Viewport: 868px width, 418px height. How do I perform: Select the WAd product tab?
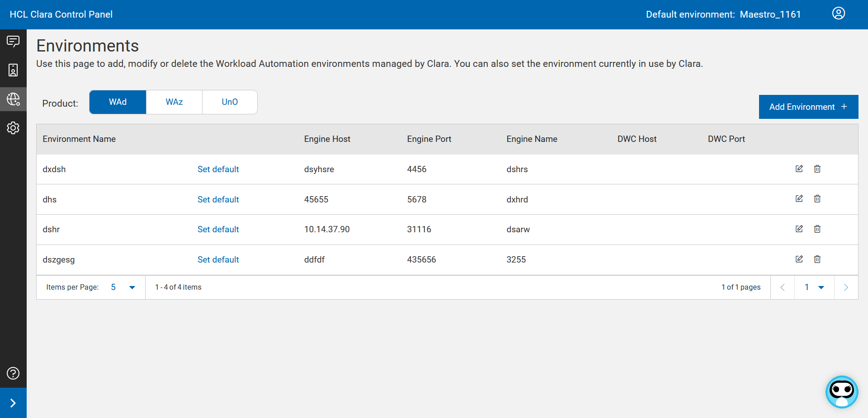pos(118,102)
